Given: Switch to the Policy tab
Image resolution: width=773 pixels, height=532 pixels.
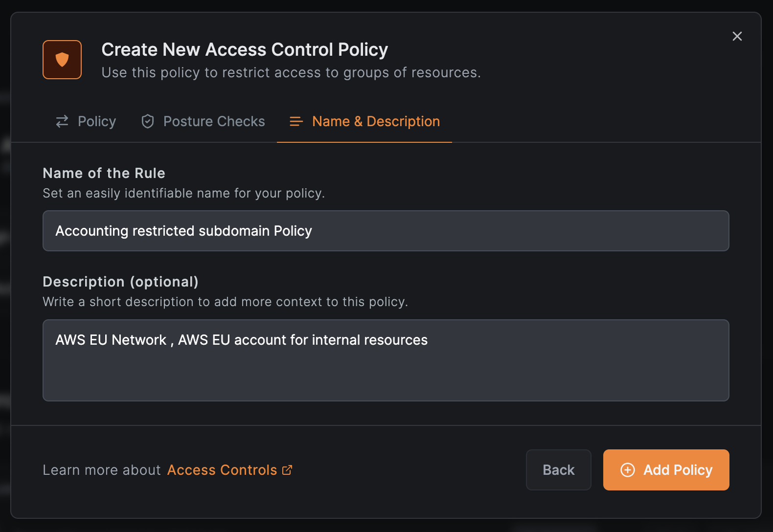Looking at the screenshot, I should click(x=96, y=121).
